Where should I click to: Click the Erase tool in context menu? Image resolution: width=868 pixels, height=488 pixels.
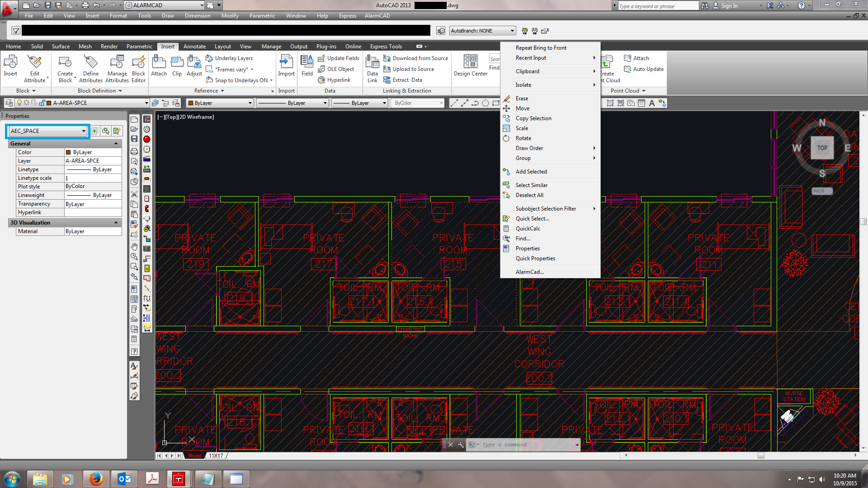(522, 99)
